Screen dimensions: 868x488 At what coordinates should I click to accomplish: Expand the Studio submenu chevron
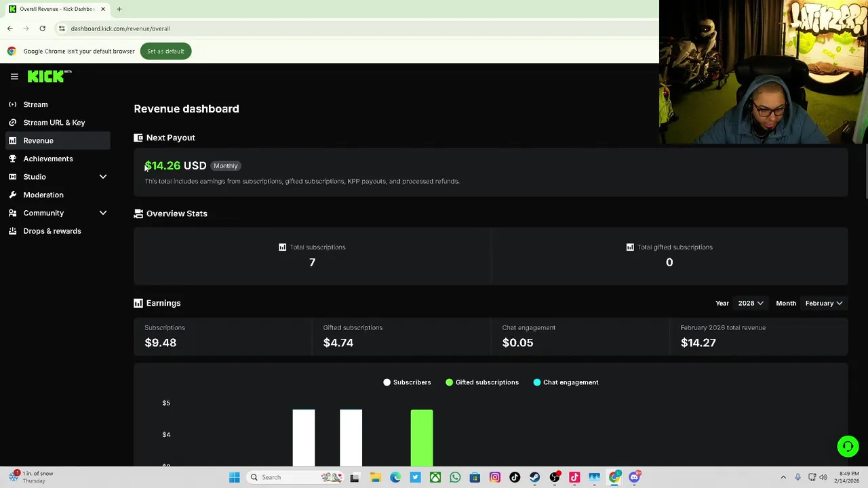coord(103,177)
